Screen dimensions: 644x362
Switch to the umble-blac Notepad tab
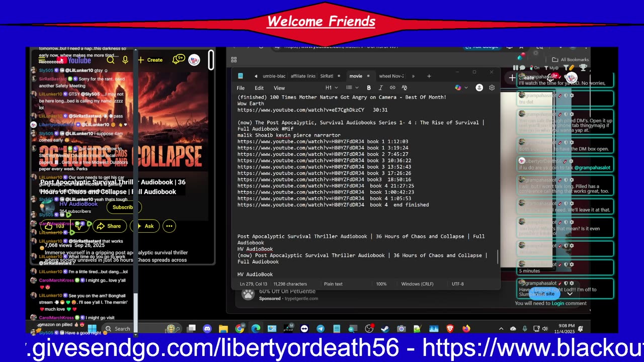pyautogui.click(x=274, y=76)
